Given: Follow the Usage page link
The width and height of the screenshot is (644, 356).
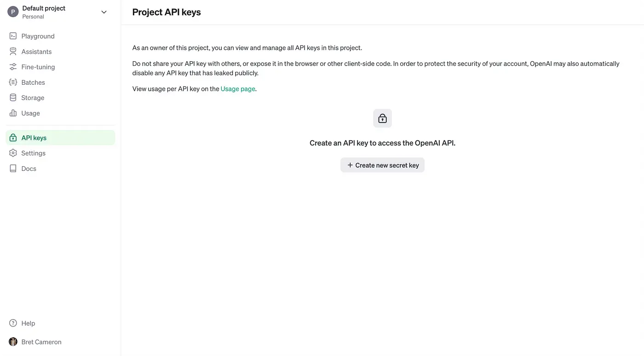Looking at the screenshot, I should pyautogui.click(x=238, y=89).
